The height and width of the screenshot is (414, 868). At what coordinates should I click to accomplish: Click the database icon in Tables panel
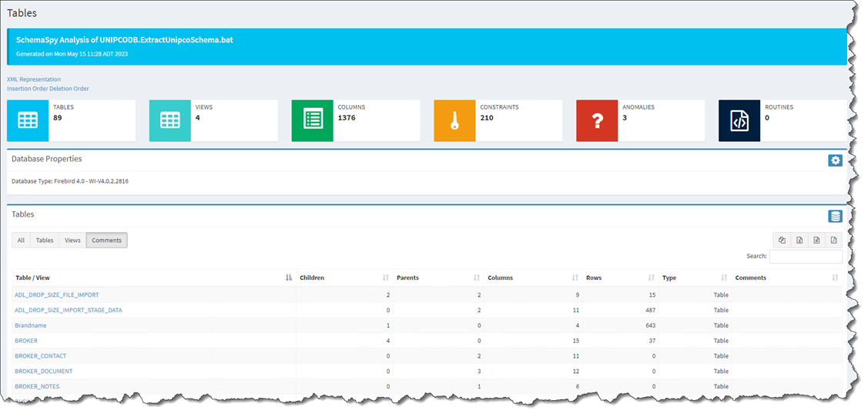[x=835, y=217]
